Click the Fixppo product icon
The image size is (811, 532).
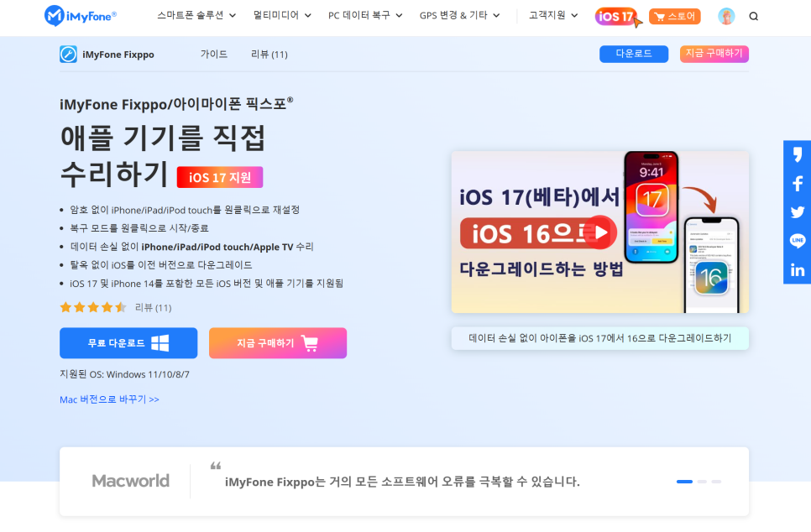(x=68, y=55)
